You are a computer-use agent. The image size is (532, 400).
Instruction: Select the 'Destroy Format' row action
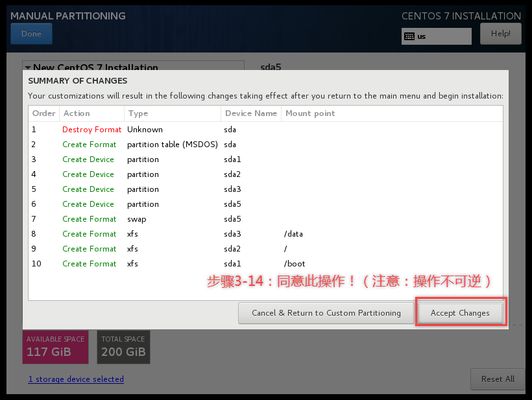(x=91, y=130)
